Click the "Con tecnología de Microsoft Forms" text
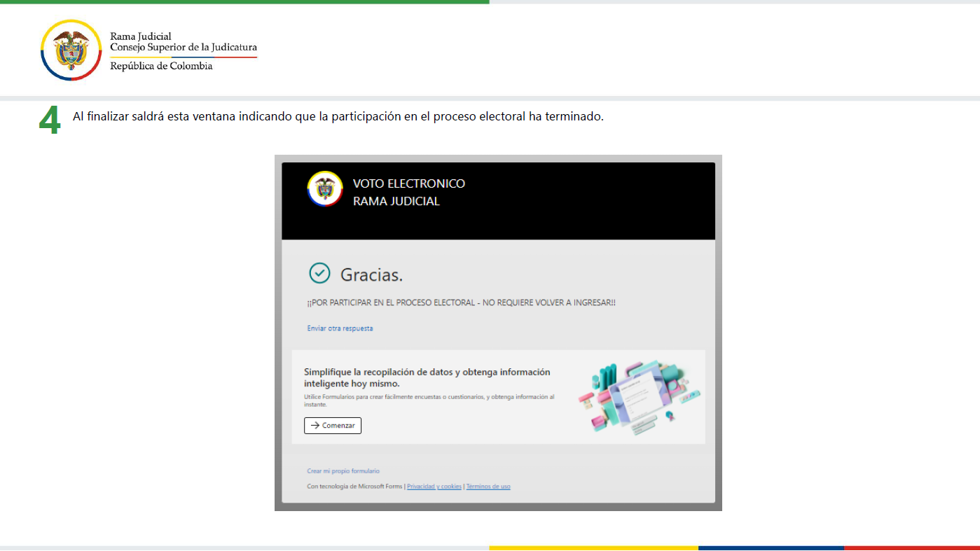This screenshot has height=551, width=980. [x=355, y=487]
